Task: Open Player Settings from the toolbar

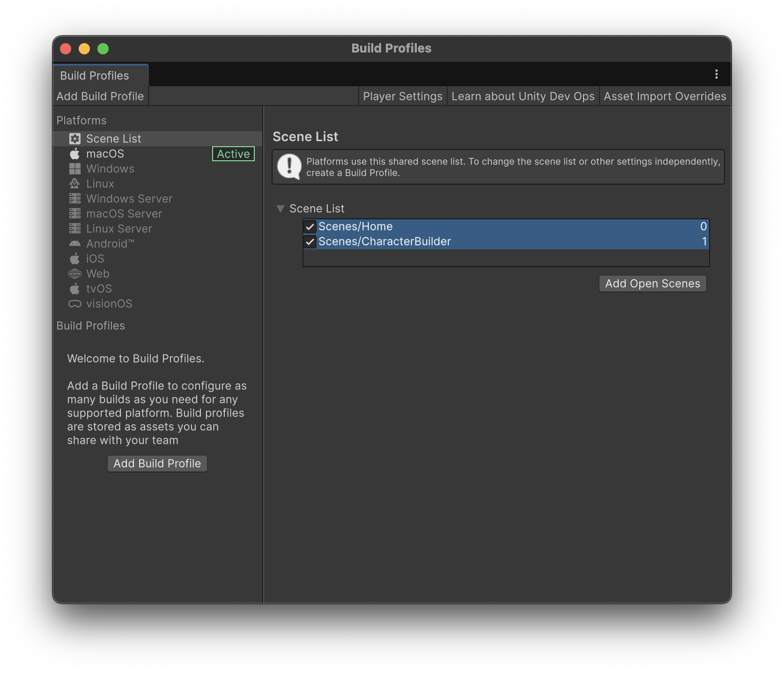Action: point(402,96)
